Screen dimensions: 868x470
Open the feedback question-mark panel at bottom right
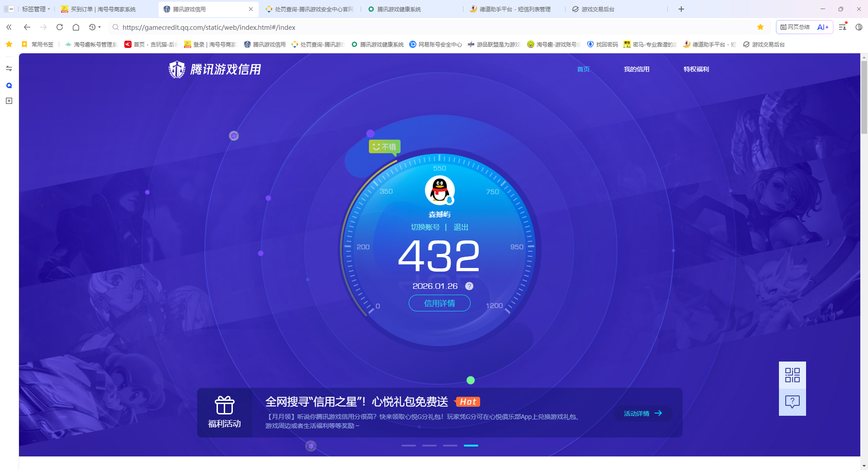click(x=792, y=401)
